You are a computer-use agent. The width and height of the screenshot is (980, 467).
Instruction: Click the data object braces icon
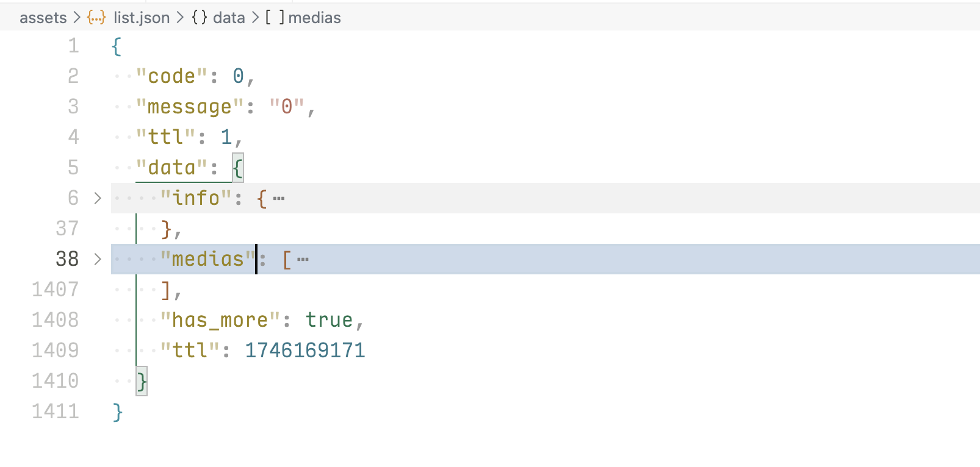tap(200, 18)
